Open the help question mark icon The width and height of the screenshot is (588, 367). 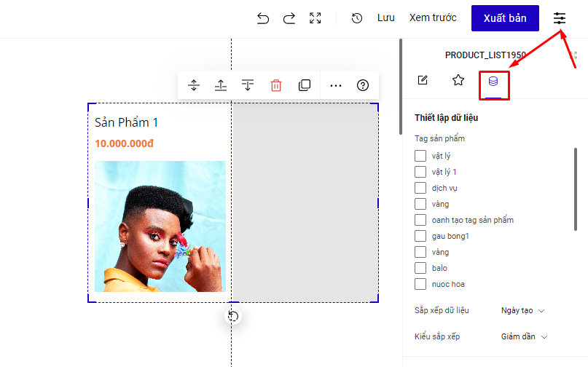pyautogui.click(x=363, y=85)
